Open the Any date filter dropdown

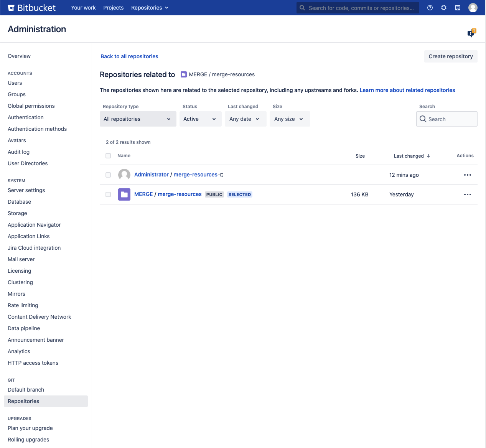pos(245,119)
